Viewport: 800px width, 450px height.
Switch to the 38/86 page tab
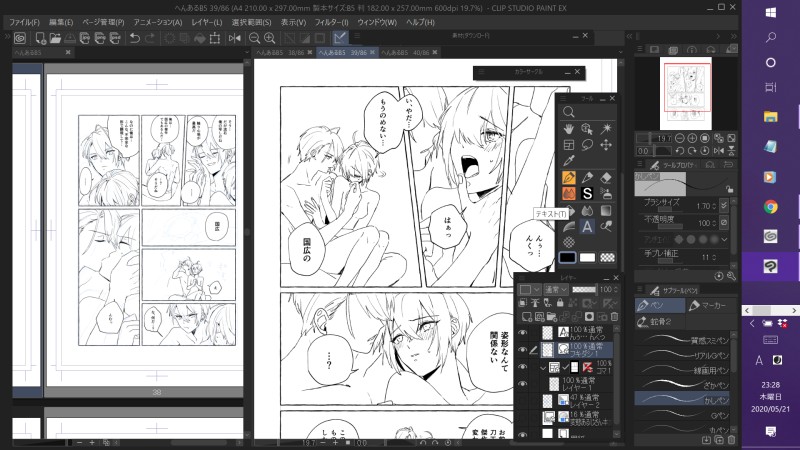click(x=284, y=52)
